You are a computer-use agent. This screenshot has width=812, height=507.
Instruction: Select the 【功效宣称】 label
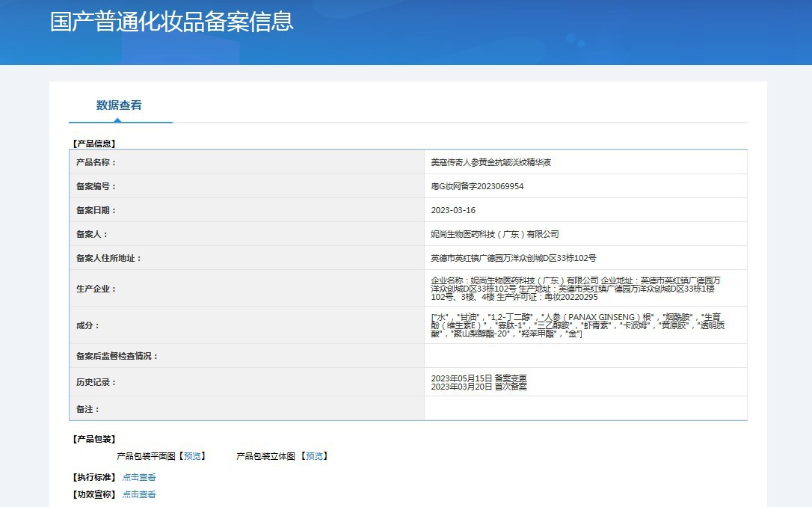[x=93, y=494]
